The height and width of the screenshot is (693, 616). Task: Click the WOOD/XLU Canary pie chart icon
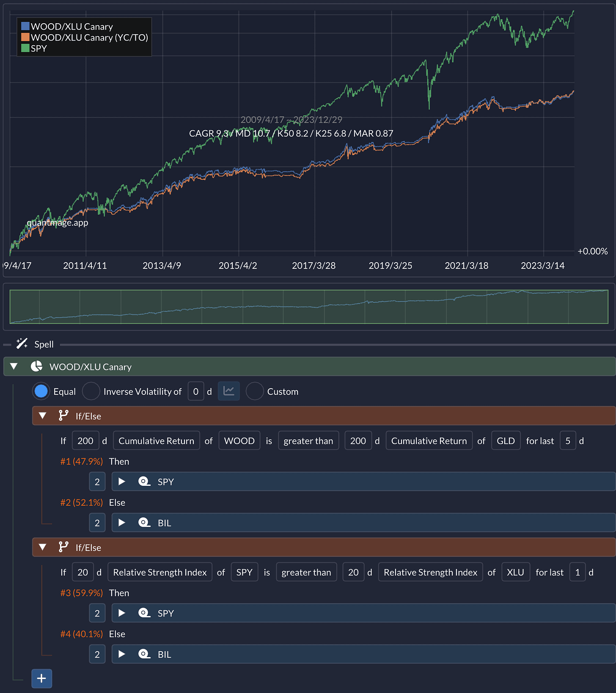click(37, 366)
